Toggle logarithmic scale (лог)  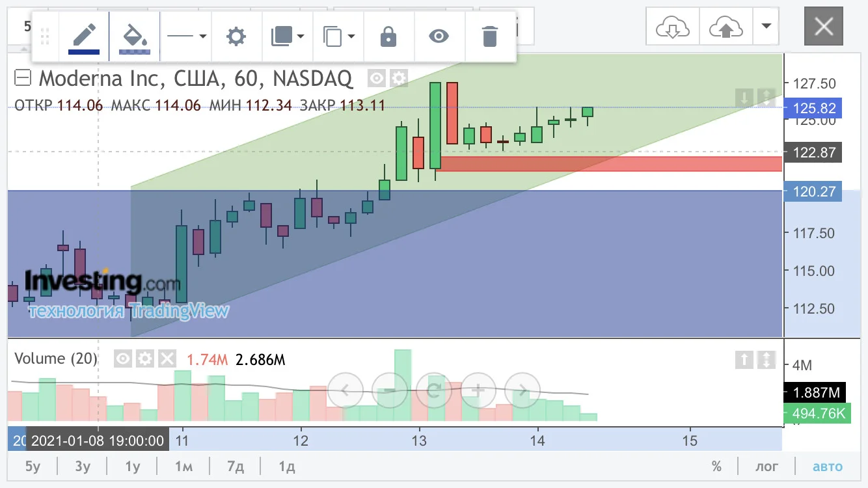(x=766, y=467)
